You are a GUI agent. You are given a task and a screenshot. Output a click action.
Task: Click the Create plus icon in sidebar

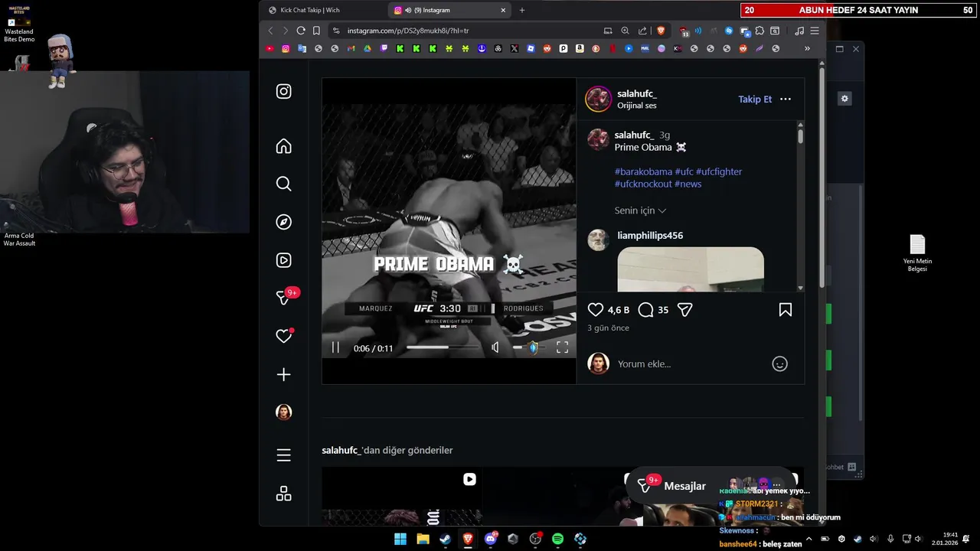click(x=284, y=374)
